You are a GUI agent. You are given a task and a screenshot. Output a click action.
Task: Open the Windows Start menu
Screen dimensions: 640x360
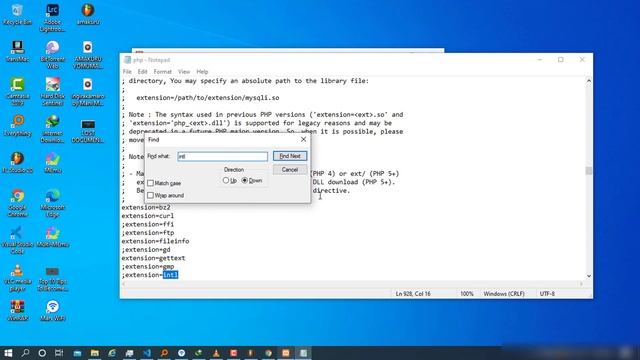pos(8,353)
